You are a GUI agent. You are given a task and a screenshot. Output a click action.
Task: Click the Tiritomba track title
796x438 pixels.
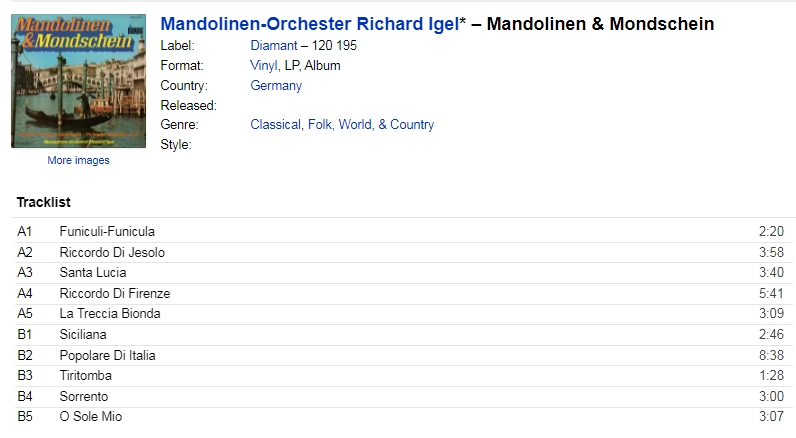coord(85,376)
